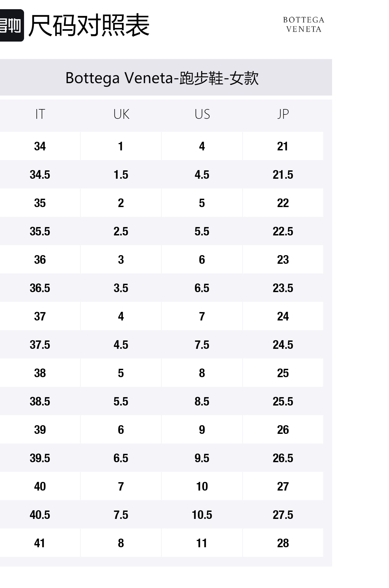Click the US size 6 cell
389x588 pixels.
pyautogui.click(x=202, y=260)
